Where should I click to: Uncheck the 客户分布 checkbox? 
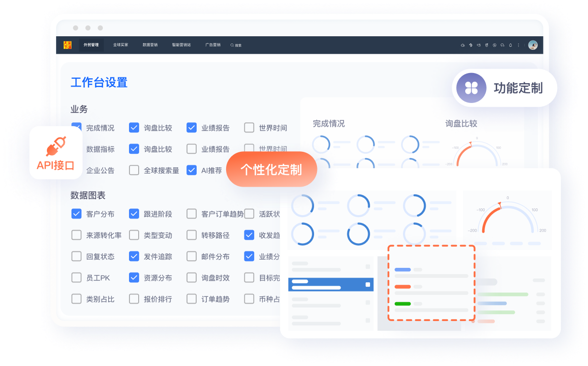tap(76, 214)
